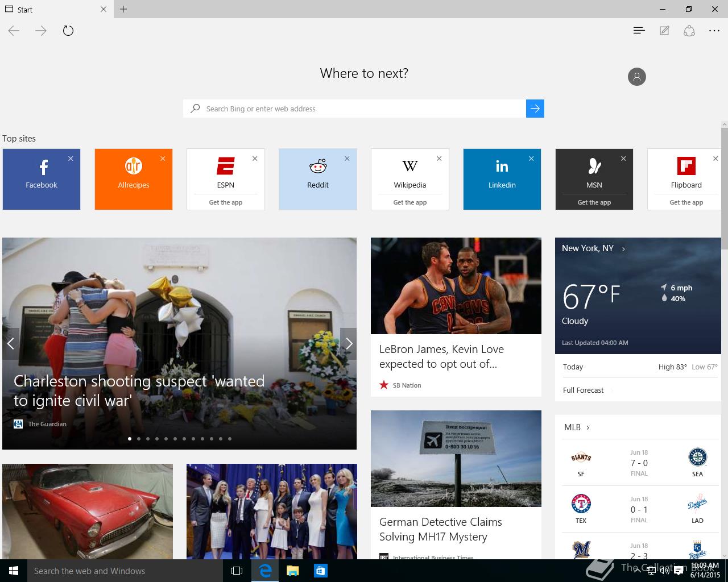Remove Reddit tile from top sites
Image resolution: width=728 pixels, height=582 pixels.
pos(347,159)
